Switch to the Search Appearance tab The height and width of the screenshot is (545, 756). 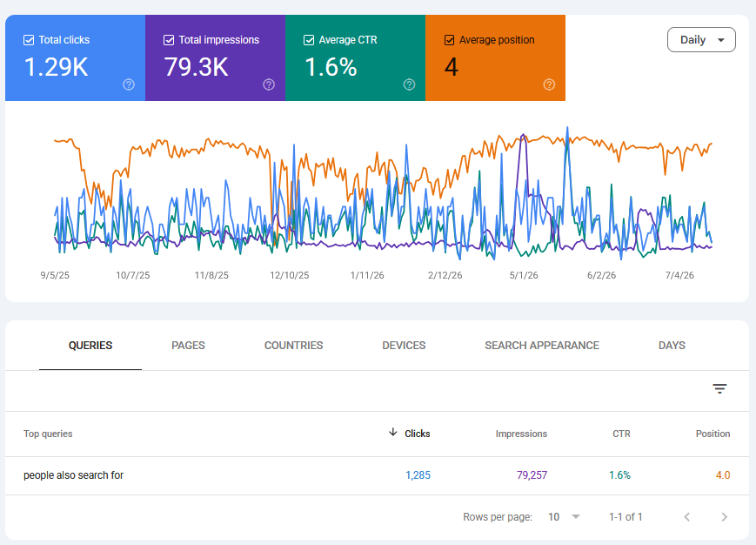click(542, 346)
